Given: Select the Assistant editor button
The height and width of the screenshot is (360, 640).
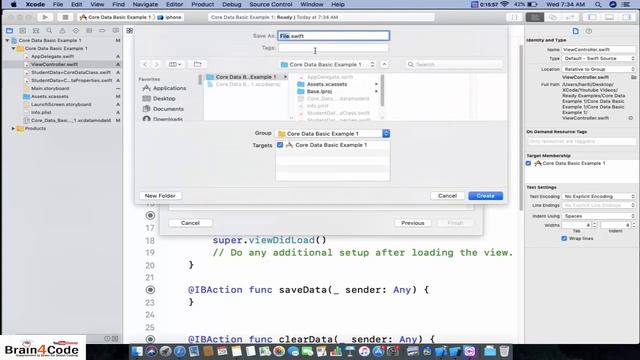Looking at the screenshot, I should pos(553,17).
